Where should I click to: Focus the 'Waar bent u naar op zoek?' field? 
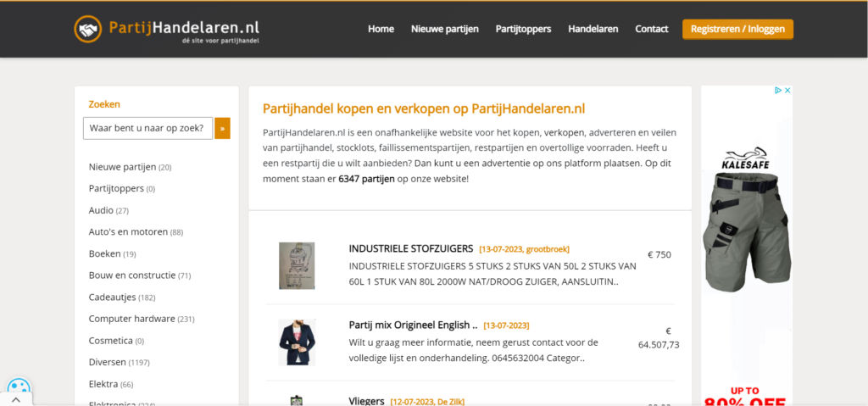[147, 129]
